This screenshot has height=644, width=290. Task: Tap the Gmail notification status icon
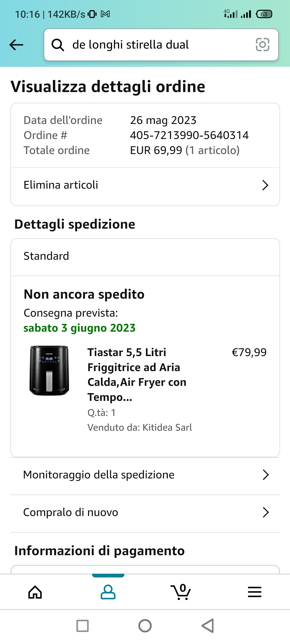tap(105, 14)
